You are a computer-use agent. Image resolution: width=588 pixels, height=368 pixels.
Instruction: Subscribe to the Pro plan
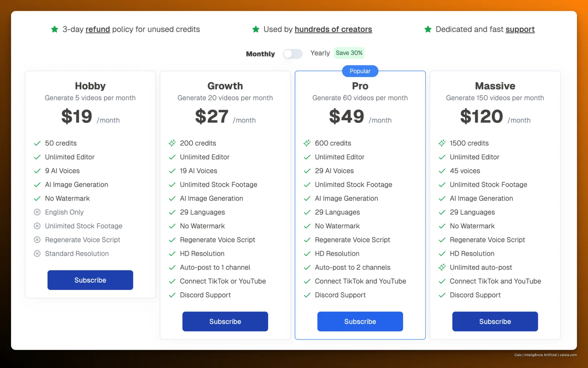(360, 322)
